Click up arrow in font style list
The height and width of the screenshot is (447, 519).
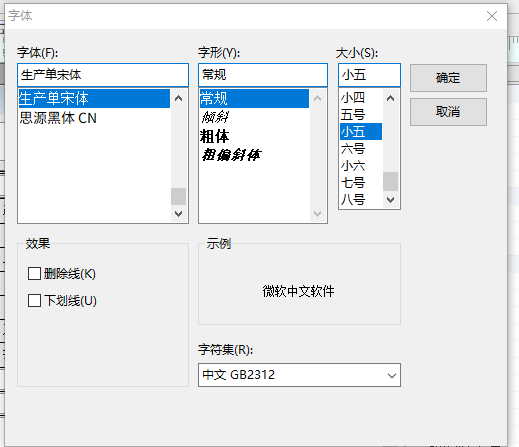point(317,98)
